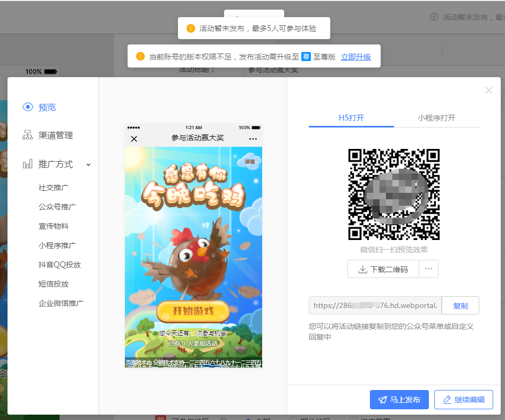This screenshot has width=505, height=420.
Task: Click 开始游戏 in phone preview
Action: point(193,311)
